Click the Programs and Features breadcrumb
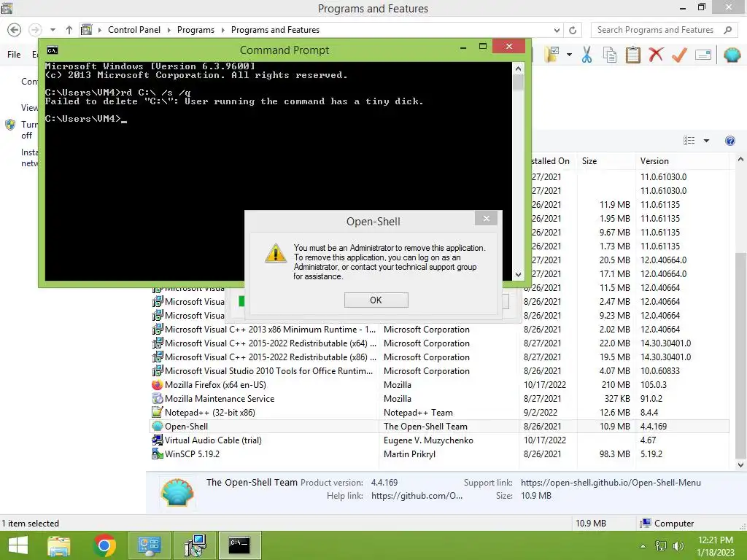This screenshot has height=560, width=747. [x=275, y=29]
